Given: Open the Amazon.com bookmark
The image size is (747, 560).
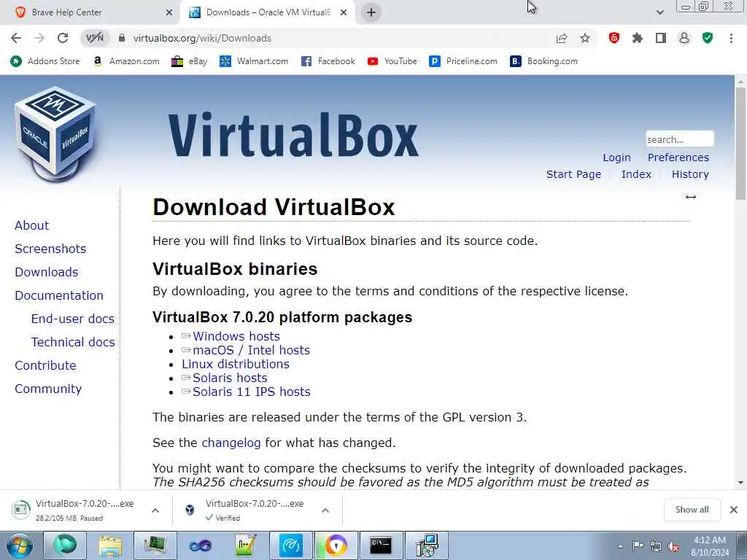Looking at the screenshot, I should (x=126, y=61).
